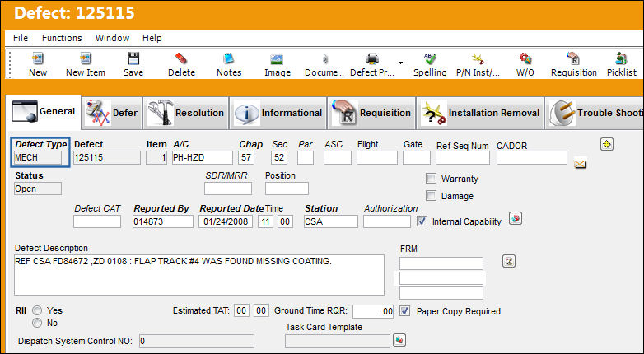Expand the Defect Print dropdown arrow
Screen dimensions: 644x354
coord(400,63)
